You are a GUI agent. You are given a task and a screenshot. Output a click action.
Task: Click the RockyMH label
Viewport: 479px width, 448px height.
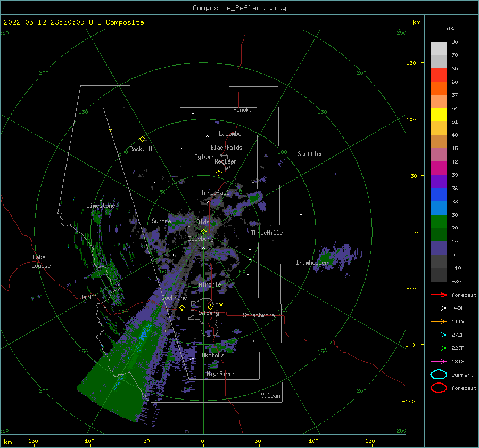pos(140,149)
